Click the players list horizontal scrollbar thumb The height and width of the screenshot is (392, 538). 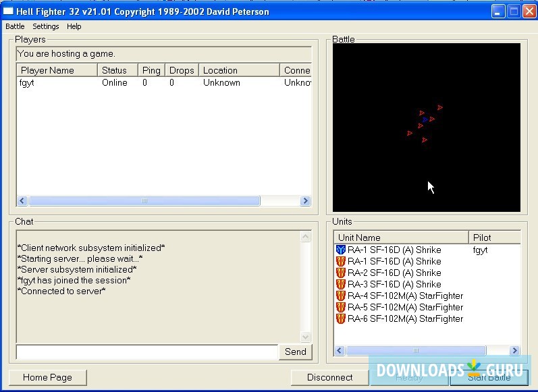click(144, 200)
